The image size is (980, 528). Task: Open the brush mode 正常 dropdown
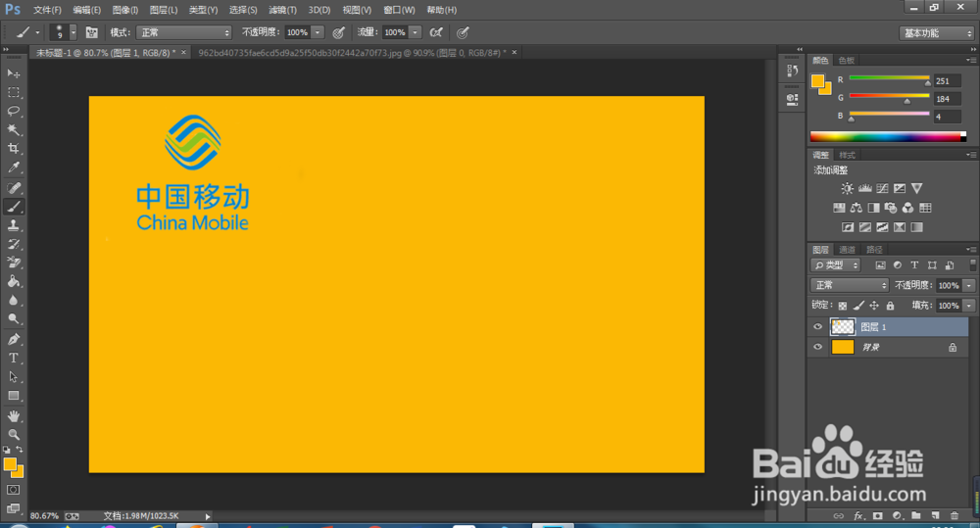[184, 32]
